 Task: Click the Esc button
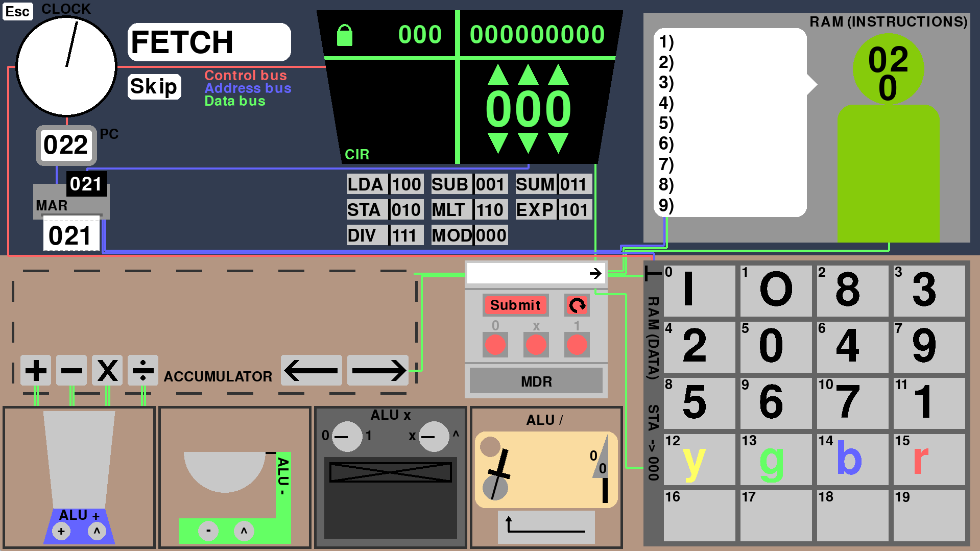pos(17,11)
